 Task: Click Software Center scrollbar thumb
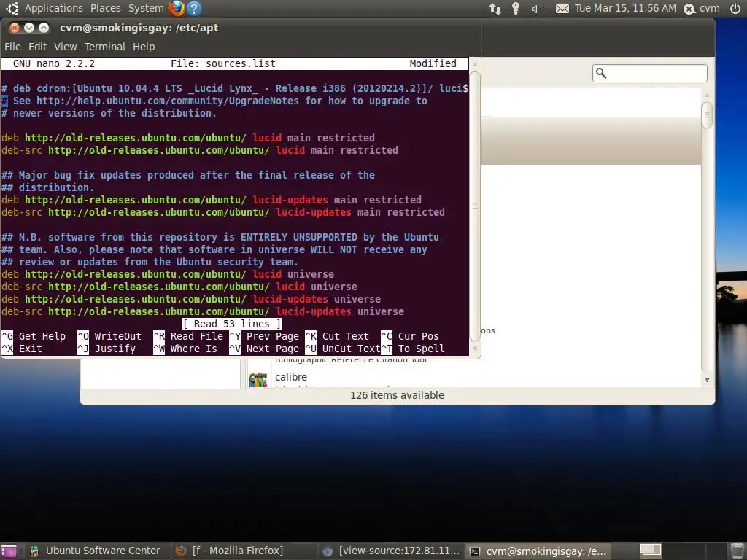[x=707, y=114]
